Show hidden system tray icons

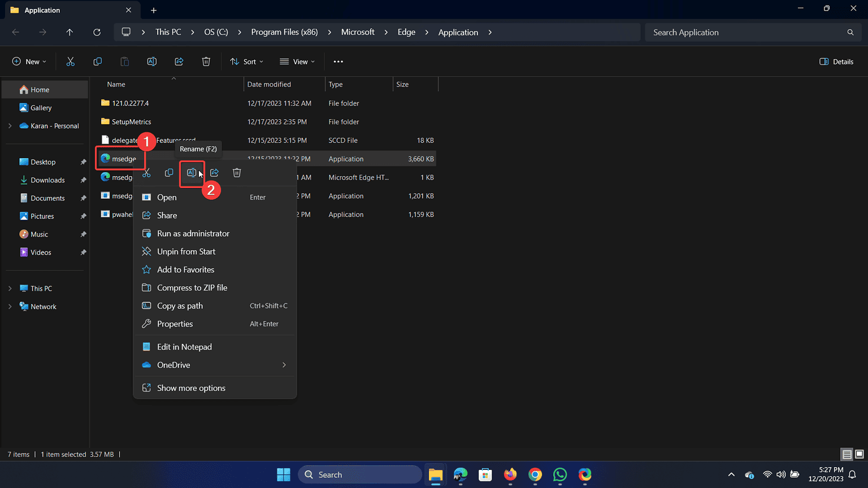tap(731, 474)
